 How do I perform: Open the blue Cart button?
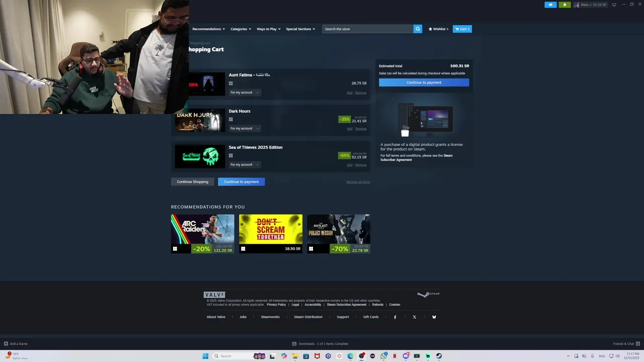pyautogui.click(x=462, y=29)
